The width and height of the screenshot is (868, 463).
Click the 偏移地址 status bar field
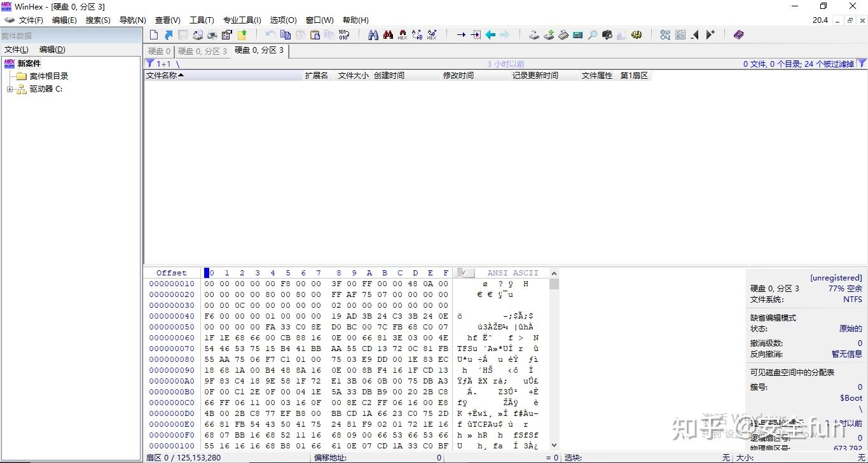tap(378, 458)
